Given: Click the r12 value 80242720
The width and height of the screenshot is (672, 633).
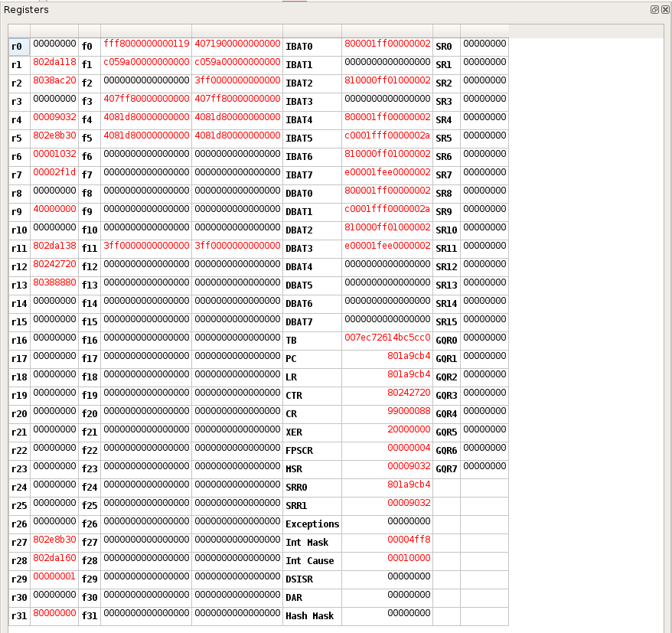Looking at the screenshot, I should [x=54, y=264].
